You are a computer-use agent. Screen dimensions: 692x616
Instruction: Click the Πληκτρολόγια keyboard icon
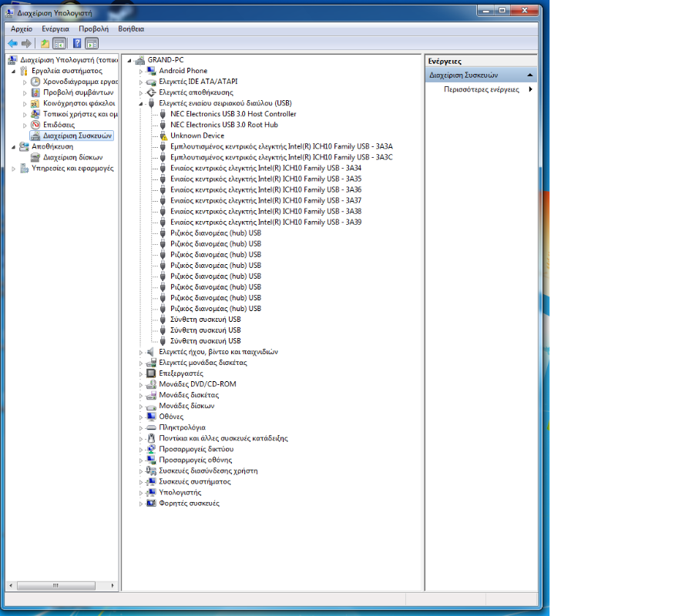tap(151, 427)
